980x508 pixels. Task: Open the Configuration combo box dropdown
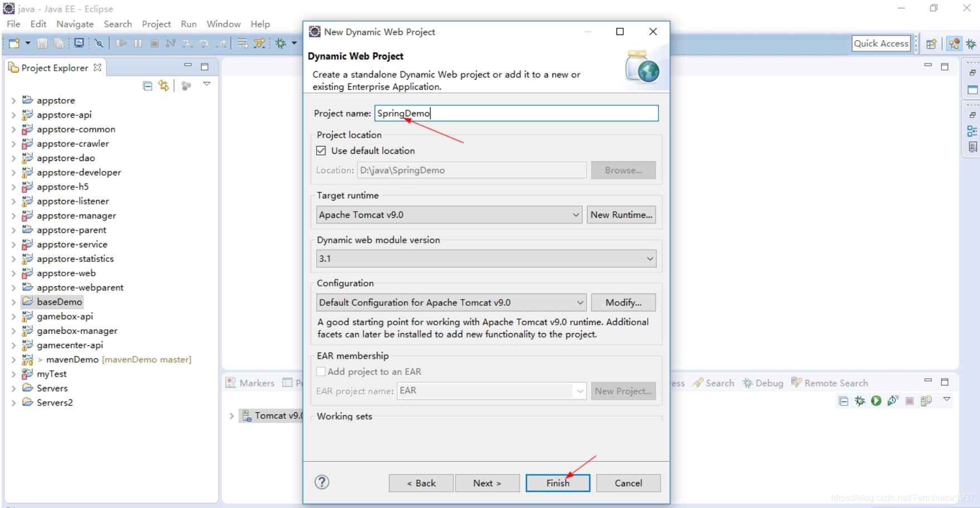(x=580, y=302)
